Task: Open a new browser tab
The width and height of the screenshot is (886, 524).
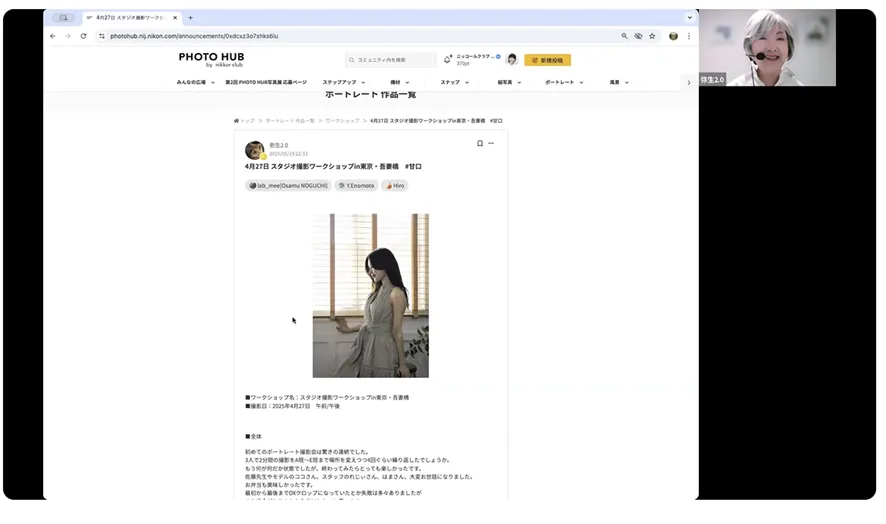Action: pyautogui.click(x=190, y=18)
